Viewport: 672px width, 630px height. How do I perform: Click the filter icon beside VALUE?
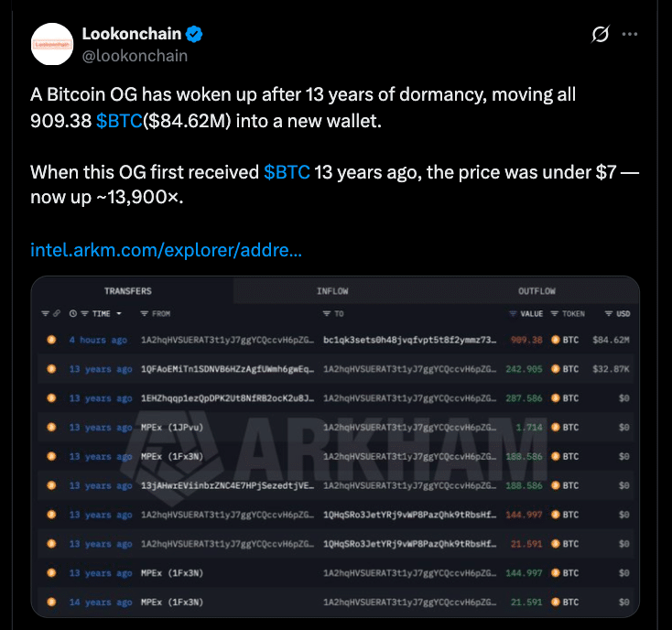coord(512,314)
